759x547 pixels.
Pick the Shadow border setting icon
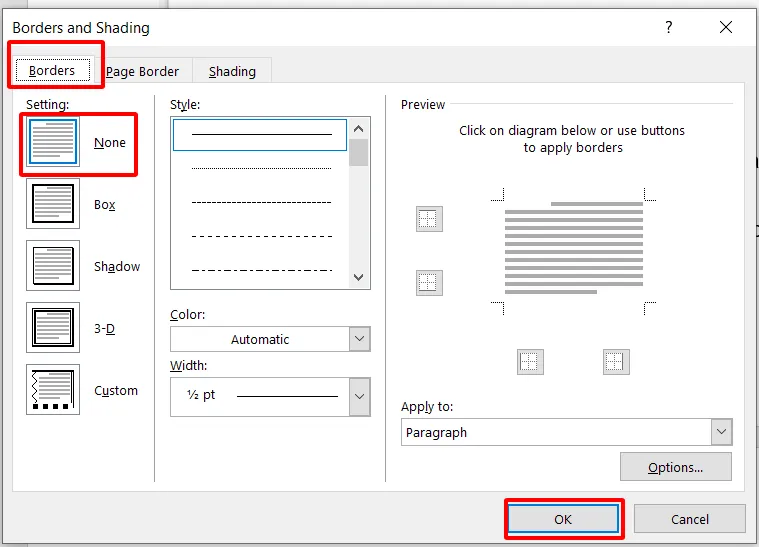click(x=53, y=266)
